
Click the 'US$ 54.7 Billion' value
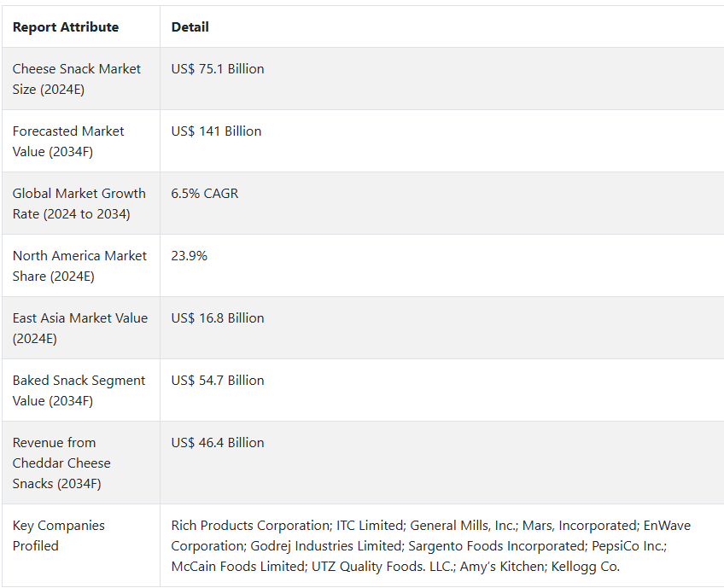[x=218, y=381]
